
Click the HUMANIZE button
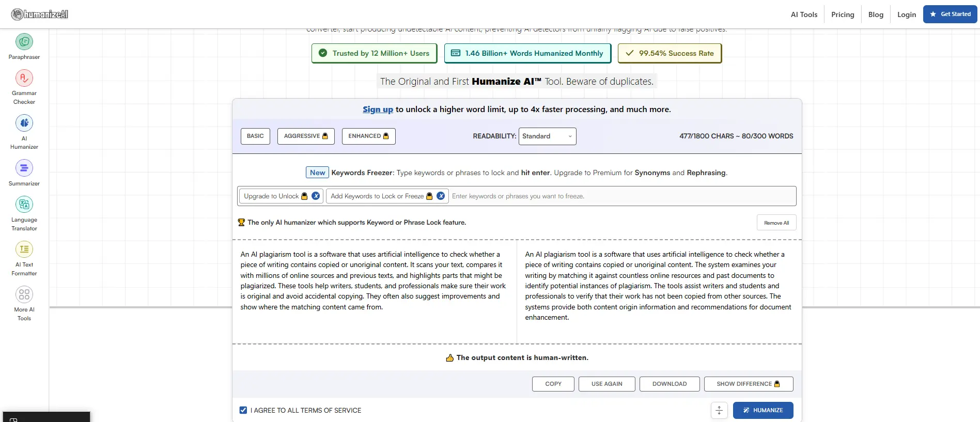pyautogui.click(x=763, y=411)
